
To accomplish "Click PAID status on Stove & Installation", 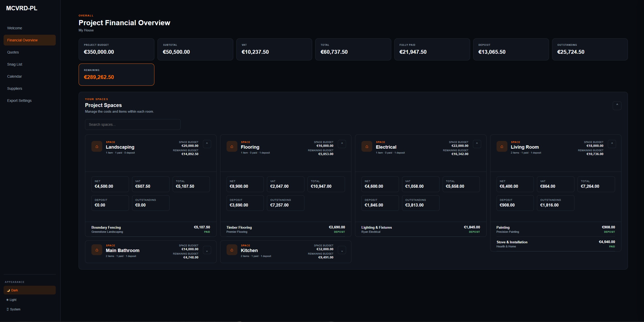I will [x=612, y=247].
